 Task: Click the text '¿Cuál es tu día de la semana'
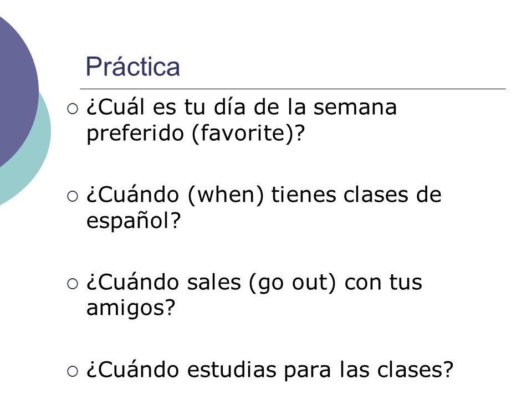coord(241,107)
